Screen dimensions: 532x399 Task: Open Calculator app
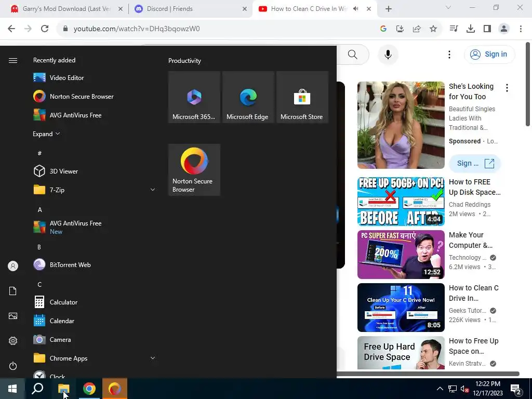tap(95, 302)
